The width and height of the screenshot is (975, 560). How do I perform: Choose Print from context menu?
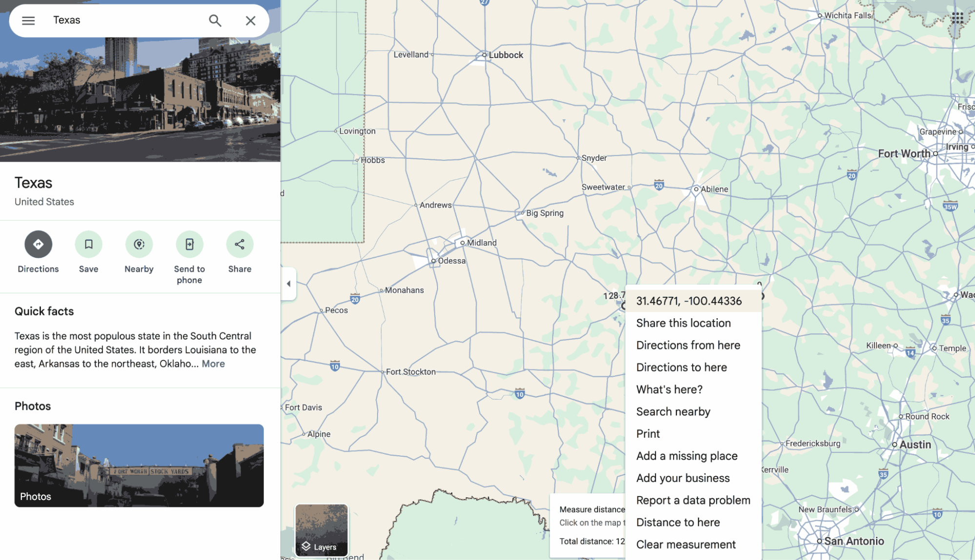click(x=693, y=434)
